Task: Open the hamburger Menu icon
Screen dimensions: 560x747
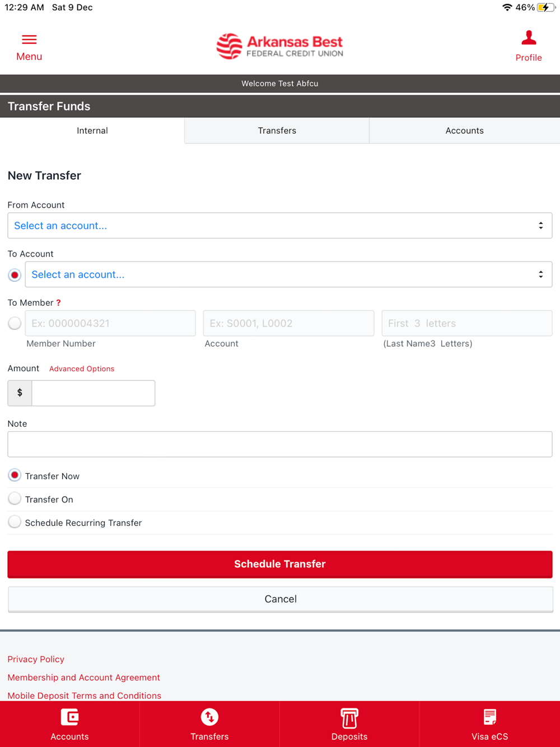Action: click(x=29, y=39)
